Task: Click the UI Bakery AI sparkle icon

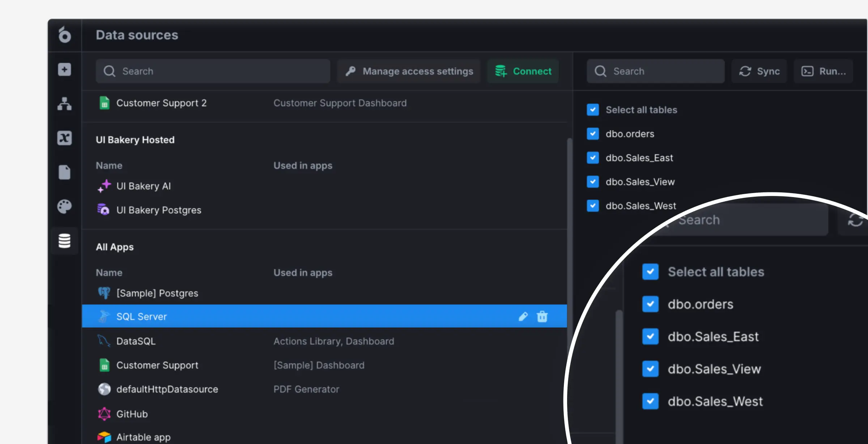Action: 104,186
